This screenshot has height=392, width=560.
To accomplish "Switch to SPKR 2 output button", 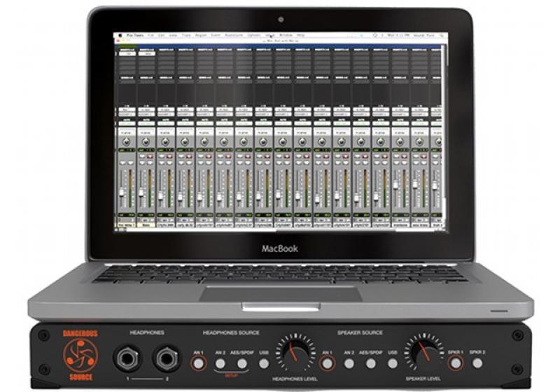I will [x=477, y=363].
